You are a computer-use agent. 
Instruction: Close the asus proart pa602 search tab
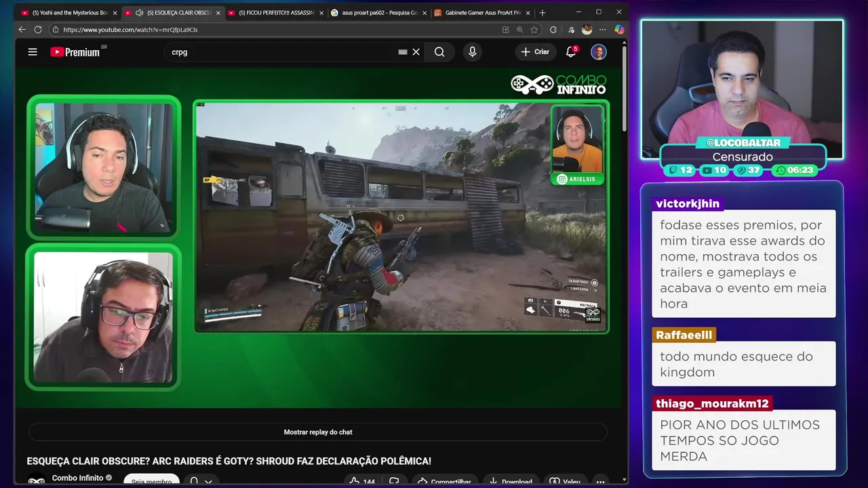coord(425,13)
